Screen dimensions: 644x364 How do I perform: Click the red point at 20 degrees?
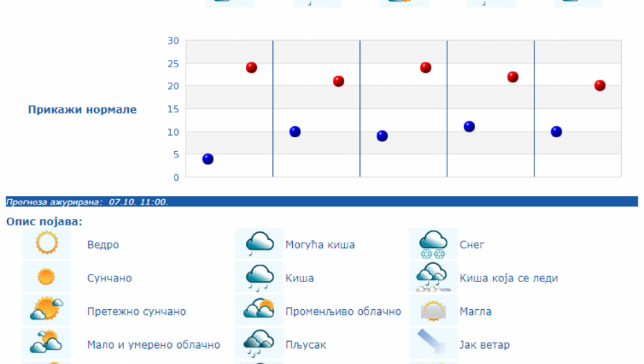pos(600,85)
